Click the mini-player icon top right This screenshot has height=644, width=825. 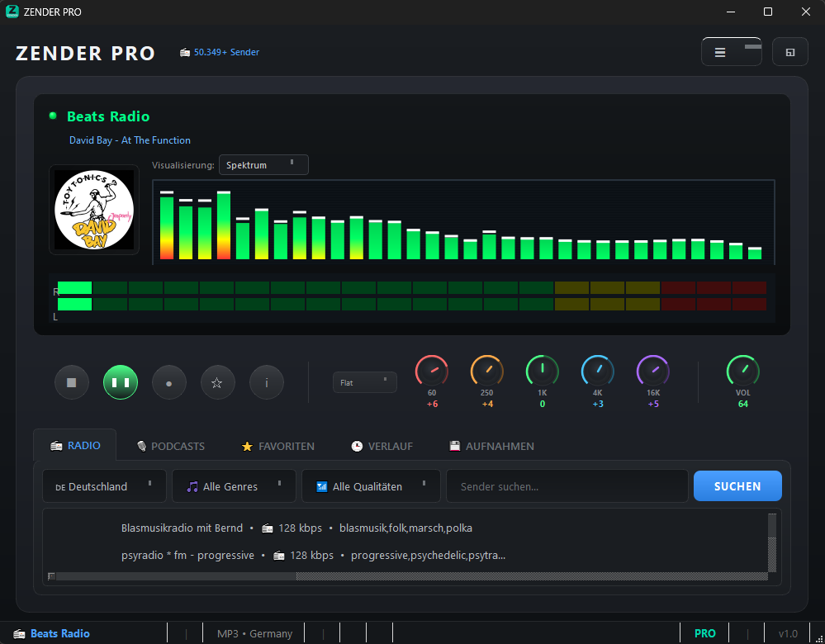789,51
